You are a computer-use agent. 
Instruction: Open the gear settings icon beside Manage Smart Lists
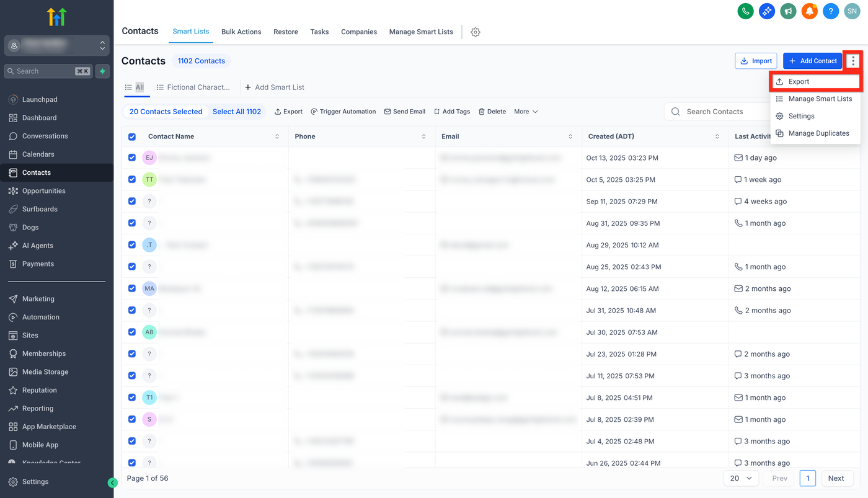476,32
